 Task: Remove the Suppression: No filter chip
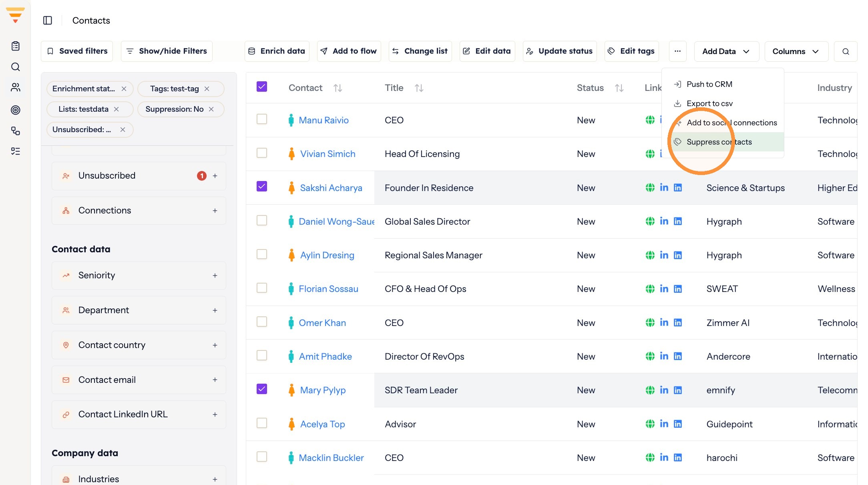click(211, 109)
